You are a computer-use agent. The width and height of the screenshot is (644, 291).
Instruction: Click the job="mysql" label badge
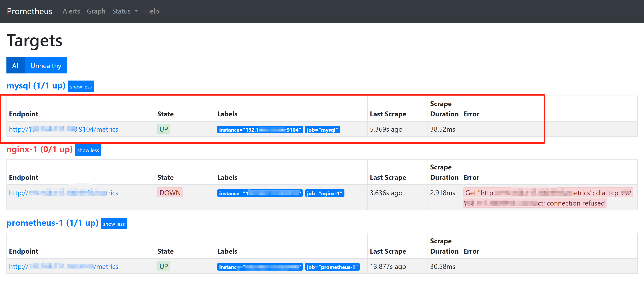pos(322,130)
